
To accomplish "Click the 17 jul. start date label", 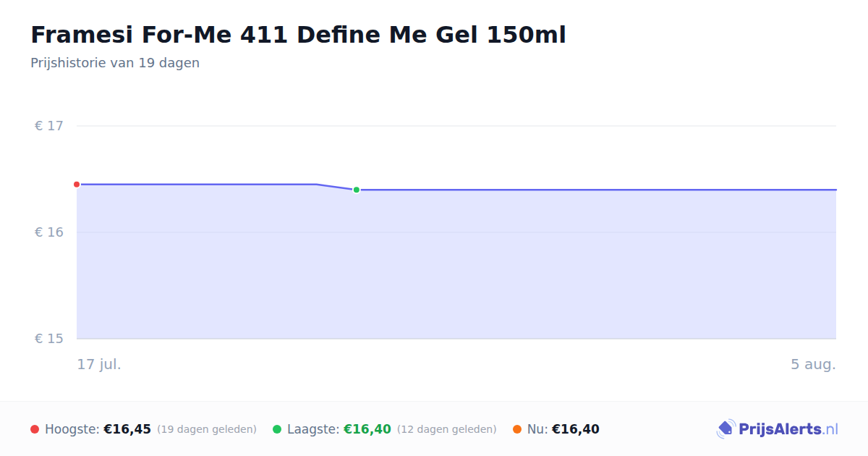I will pyautogui.click(x=99, y=364).
